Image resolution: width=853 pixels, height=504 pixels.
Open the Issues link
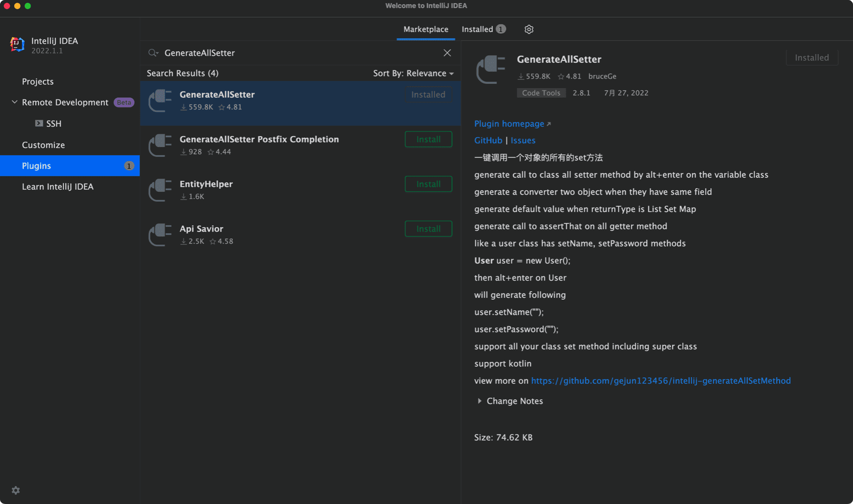point(523,141)
